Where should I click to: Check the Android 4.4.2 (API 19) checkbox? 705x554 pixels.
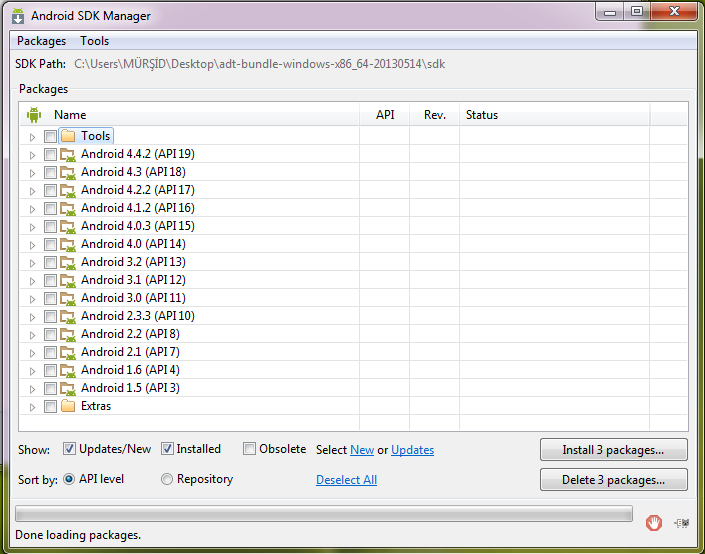click(x=50, y=154)
